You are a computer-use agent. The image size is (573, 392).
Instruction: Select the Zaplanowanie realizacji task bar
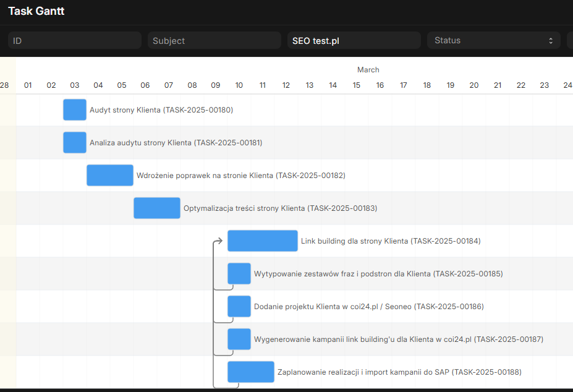(x=251, y=372)
